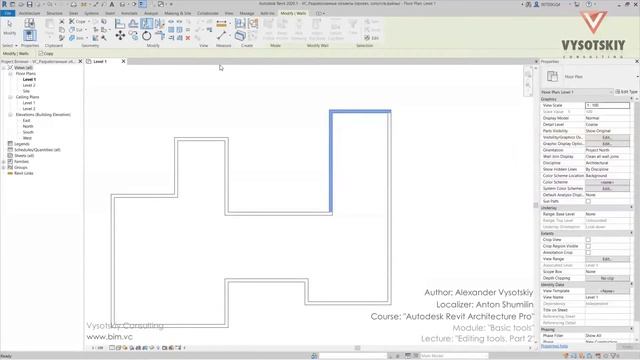Toggle the Sun Path checkbox
Screen dimensions: 640x360
588,201
